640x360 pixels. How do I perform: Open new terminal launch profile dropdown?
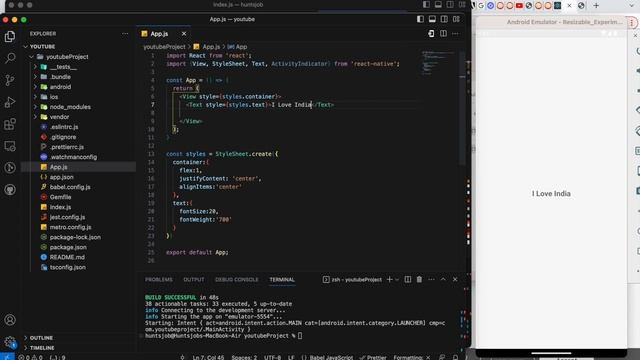click(397, 280)
